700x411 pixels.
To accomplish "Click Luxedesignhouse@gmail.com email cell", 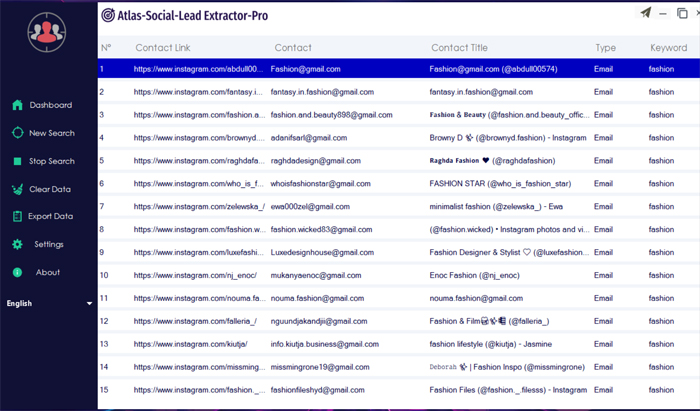I will (322, 252).
